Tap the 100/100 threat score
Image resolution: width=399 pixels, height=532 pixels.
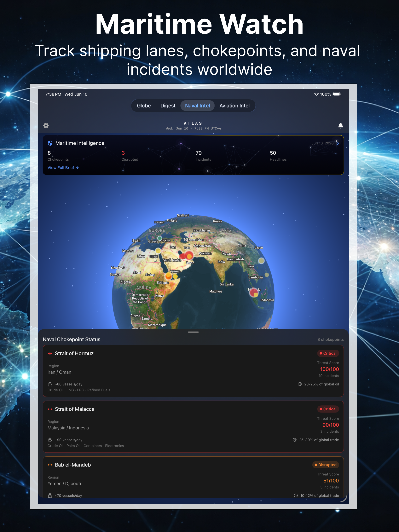(x=329, y=369)
